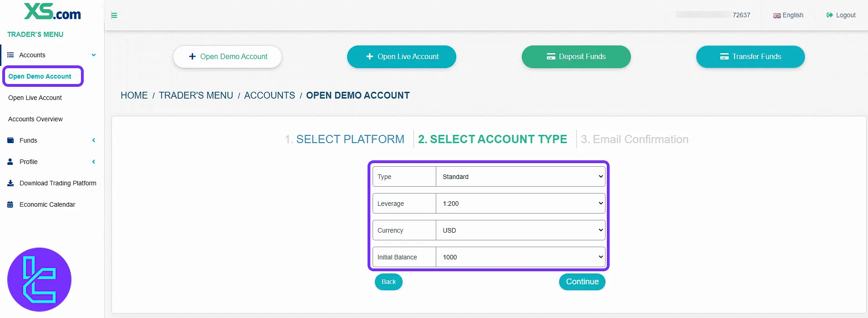Click the HOME breadcrumb link
The width and height of the screenshot is (868, 318).
click(134, 95)
